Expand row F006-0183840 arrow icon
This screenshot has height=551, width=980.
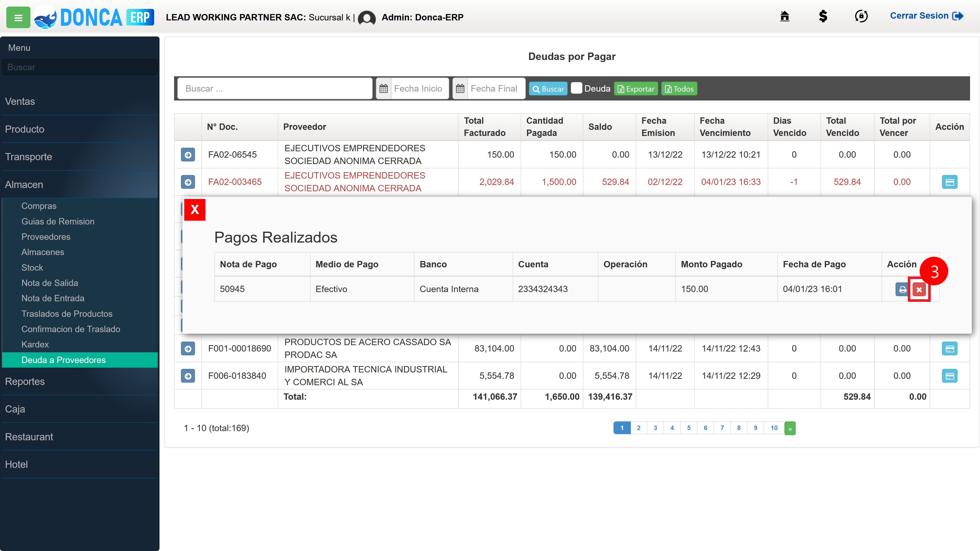(188, 376)
